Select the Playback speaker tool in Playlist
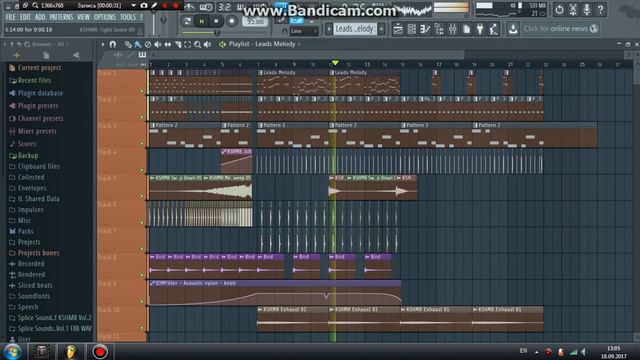This screenshot has height=360, width=640. tap(207, 44)
